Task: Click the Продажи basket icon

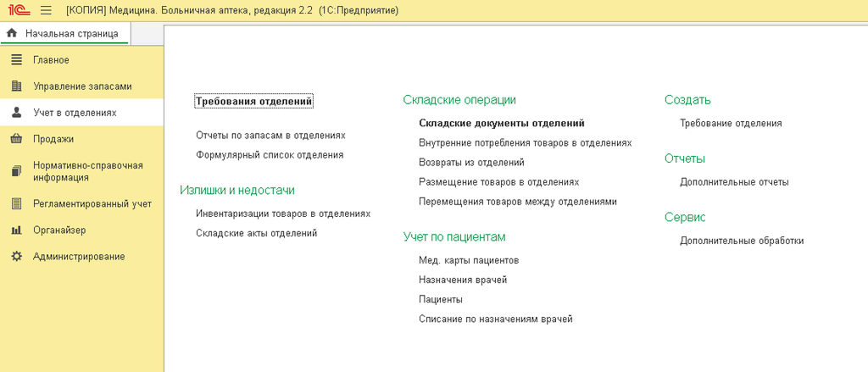Action: coord(16,139)
